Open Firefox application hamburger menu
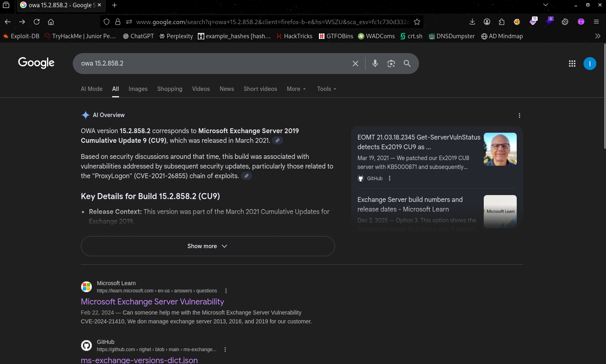 596,22
